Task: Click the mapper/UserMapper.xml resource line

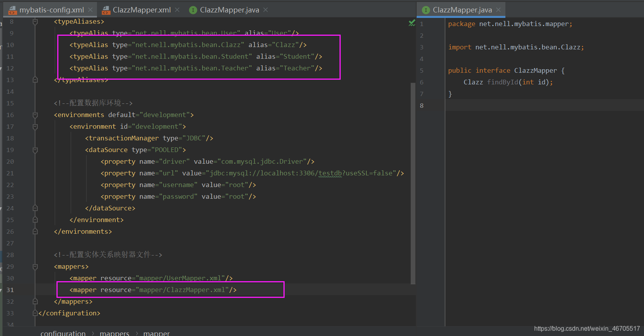Action: click(x=151, y=278)
